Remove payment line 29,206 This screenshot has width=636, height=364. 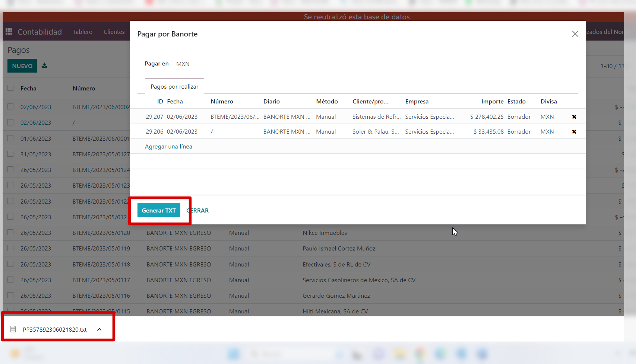tap(574, 132)
